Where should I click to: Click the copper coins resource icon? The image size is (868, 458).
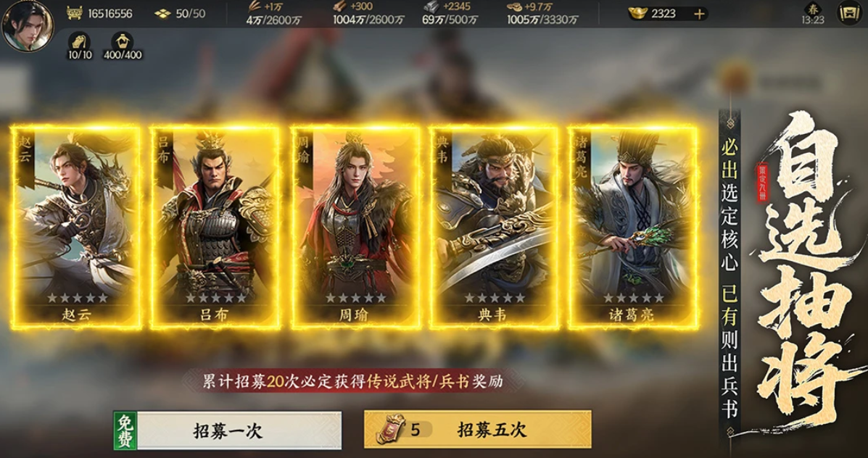(x=514, y=7)
